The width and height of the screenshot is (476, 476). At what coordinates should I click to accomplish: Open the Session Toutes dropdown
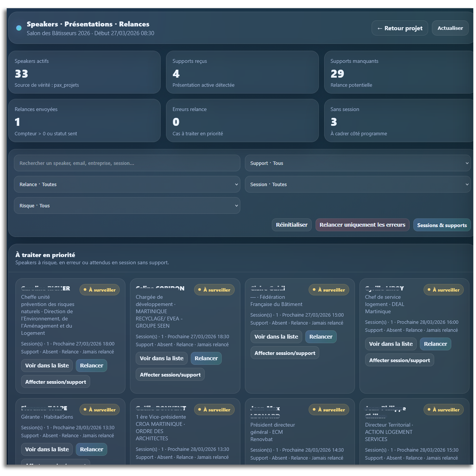click(x=357, y=184)
